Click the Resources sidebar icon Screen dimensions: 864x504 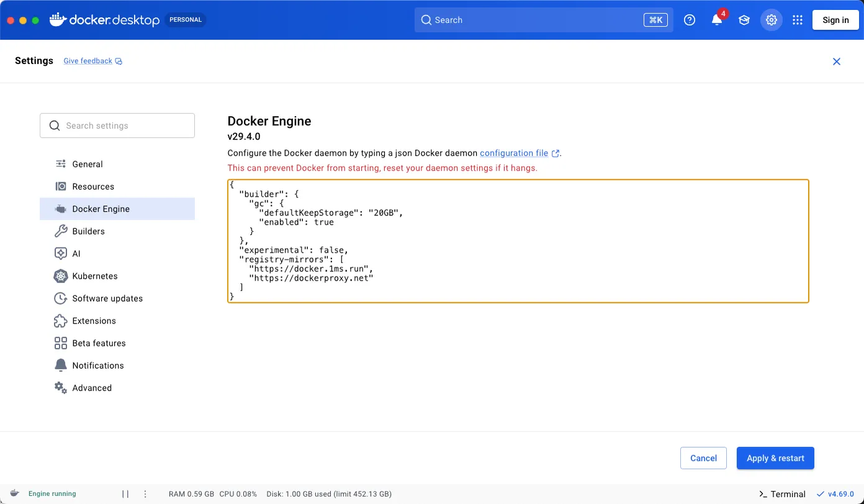[x=61, y=186]
